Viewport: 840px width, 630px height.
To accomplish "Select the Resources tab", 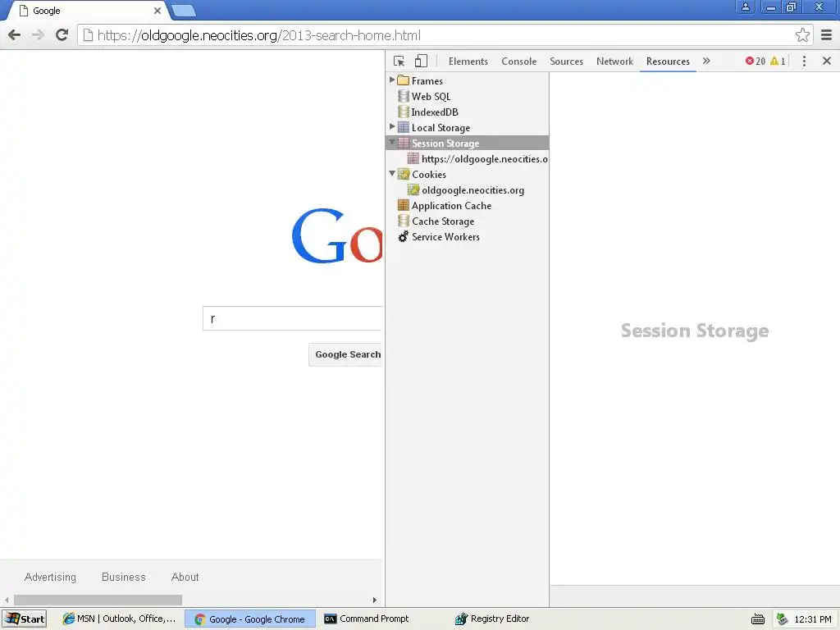I will 668,61.
